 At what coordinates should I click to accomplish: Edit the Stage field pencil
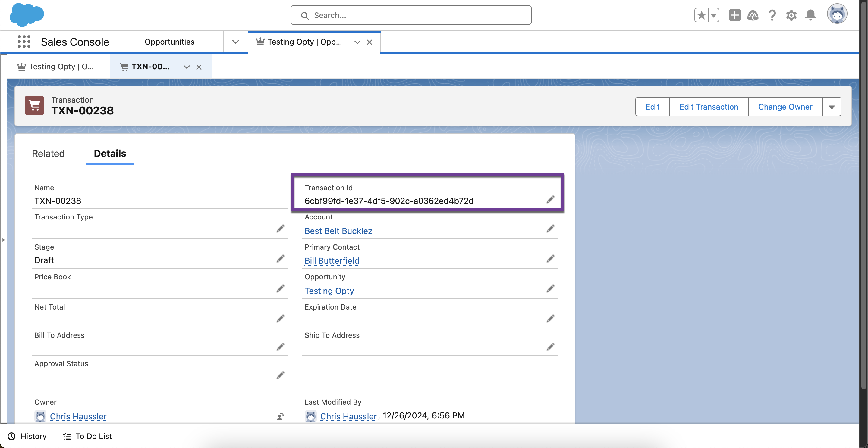(x=280, y=259)
